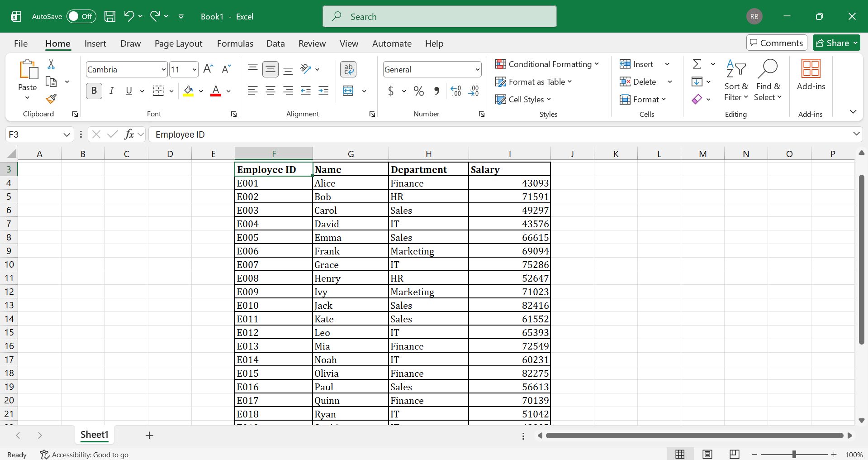Switch to the Page Layout tab
The height and width of the screenshot is (460, 868).
click(178, 43)
